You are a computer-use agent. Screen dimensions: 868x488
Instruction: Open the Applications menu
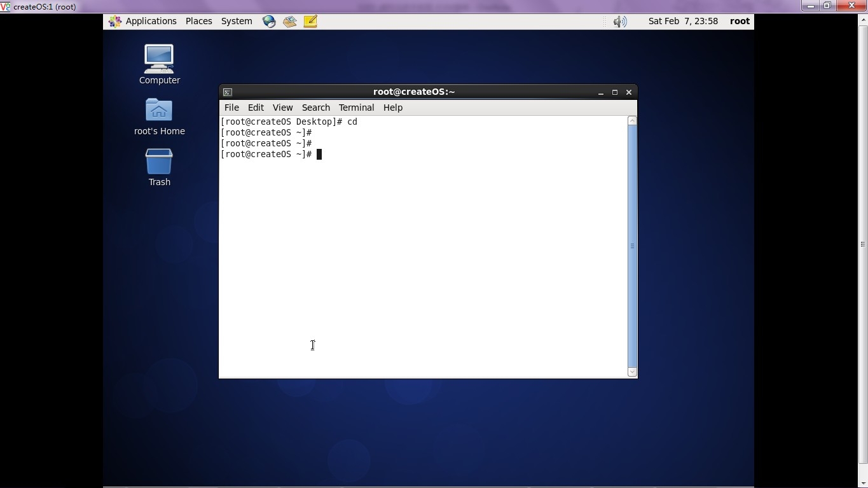[x=143, y=21]
